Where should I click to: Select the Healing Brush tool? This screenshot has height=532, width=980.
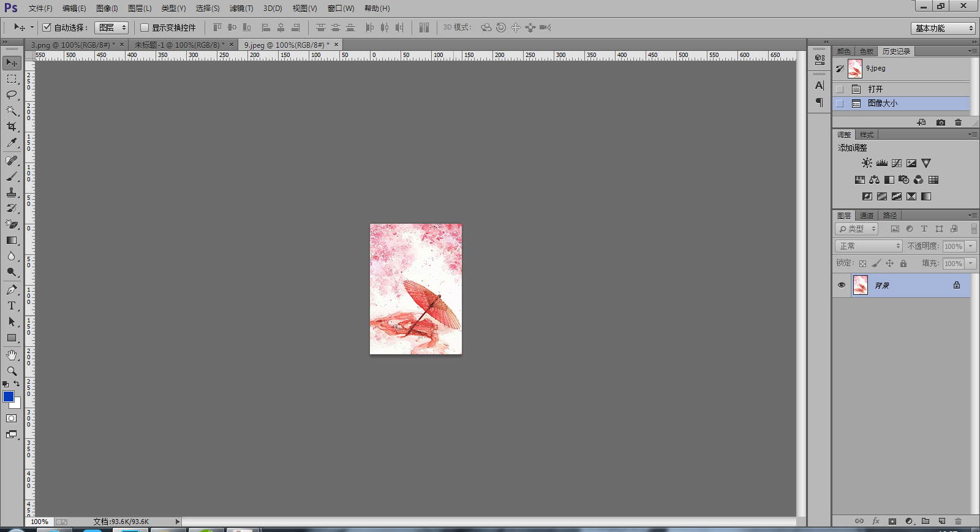tap(12, 161)
